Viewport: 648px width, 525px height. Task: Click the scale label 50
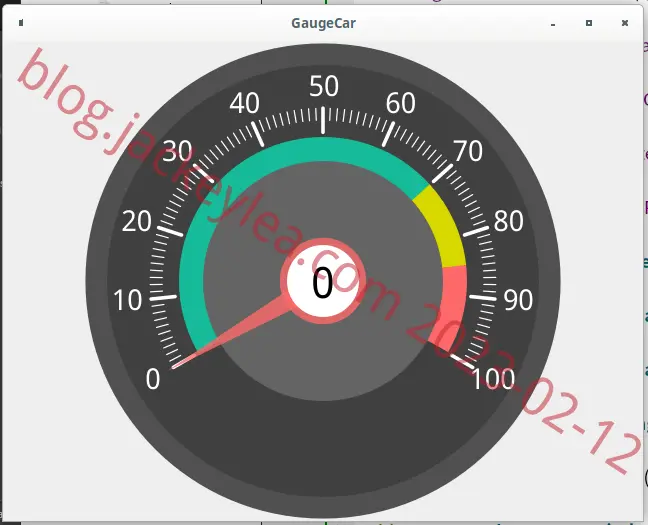tap(324, 86)
